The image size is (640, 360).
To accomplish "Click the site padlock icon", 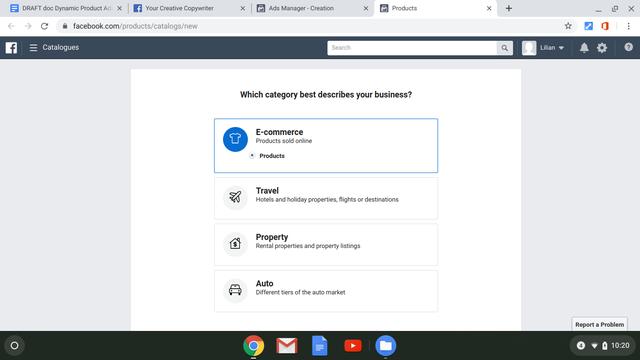I will click(x=65, y=26).
